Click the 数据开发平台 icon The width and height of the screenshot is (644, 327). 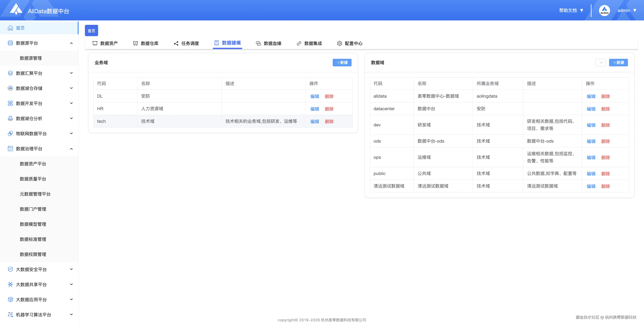10,103
